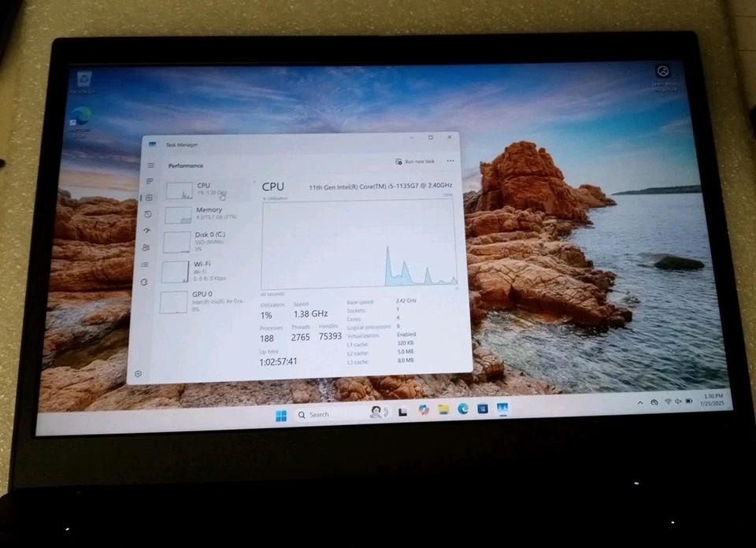
Task: Click the CPU mini graph thumbnail
Action: coord(180,191)
